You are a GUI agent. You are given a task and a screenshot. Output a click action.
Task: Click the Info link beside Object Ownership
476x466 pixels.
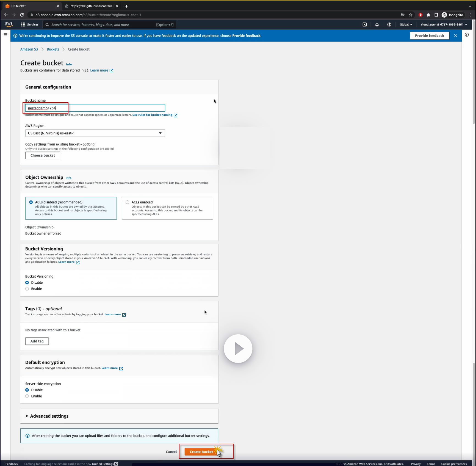point(68,178)
